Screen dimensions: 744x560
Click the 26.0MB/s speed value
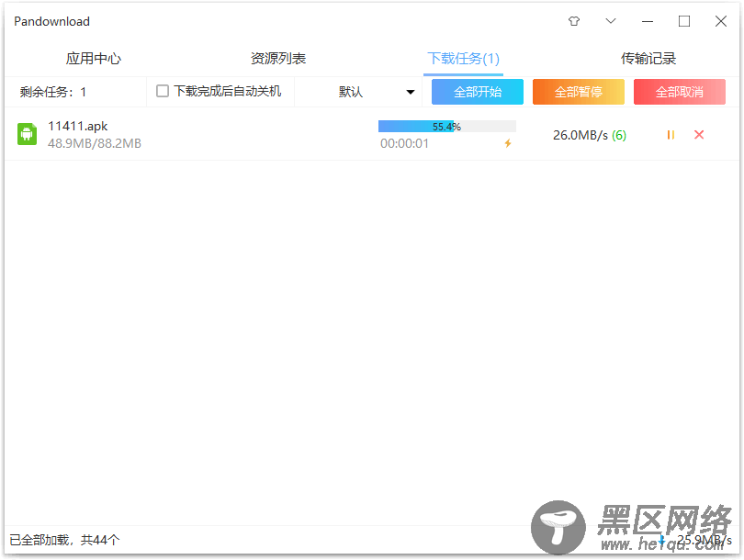[x=581, y=135]
